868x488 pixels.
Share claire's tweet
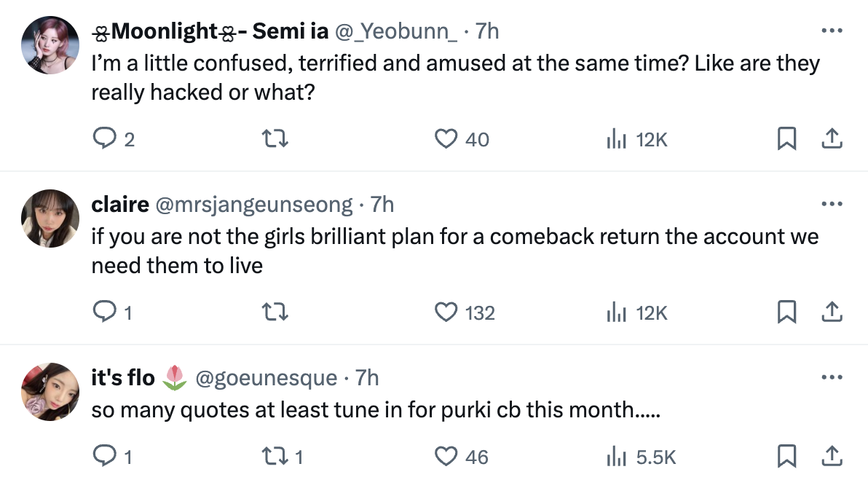click(831, 312)
